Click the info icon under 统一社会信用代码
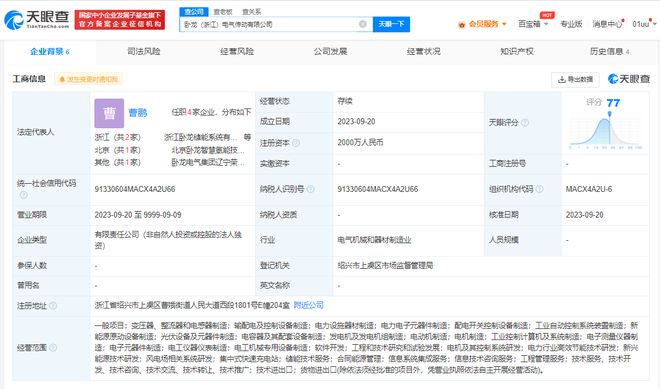The width and height of the screenshot is (660, 389). [x=24, y=194]
